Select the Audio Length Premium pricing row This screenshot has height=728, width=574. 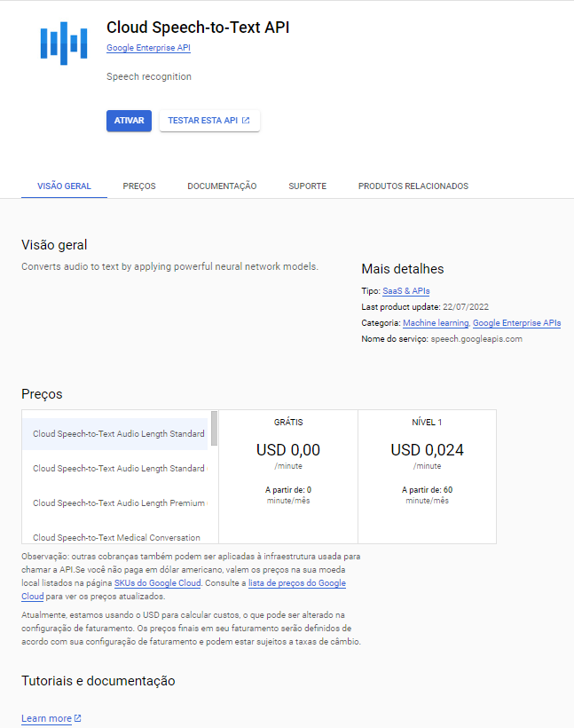coord(115,503)
